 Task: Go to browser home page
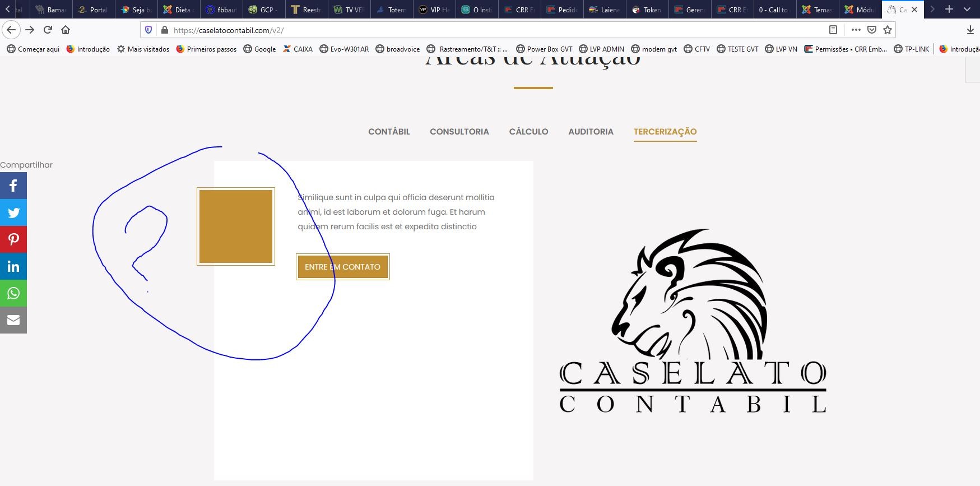pos(66,30)
